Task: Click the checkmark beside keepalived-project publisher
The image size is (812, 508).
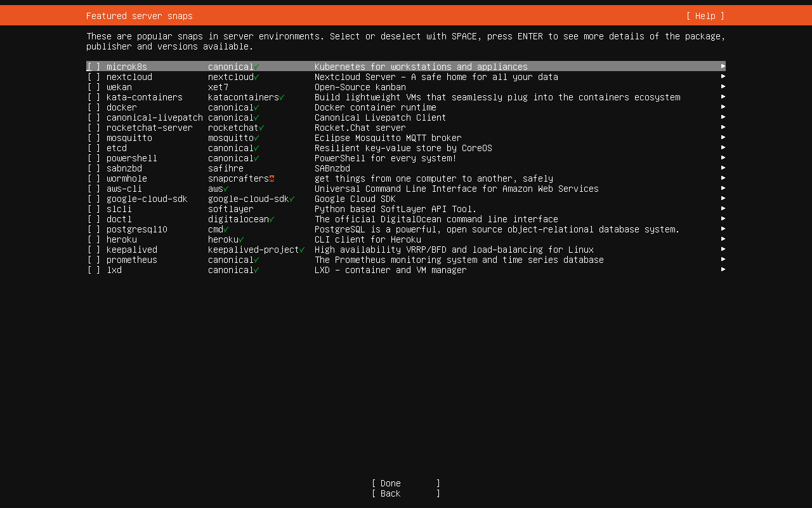Action: [x=301, y=250]
